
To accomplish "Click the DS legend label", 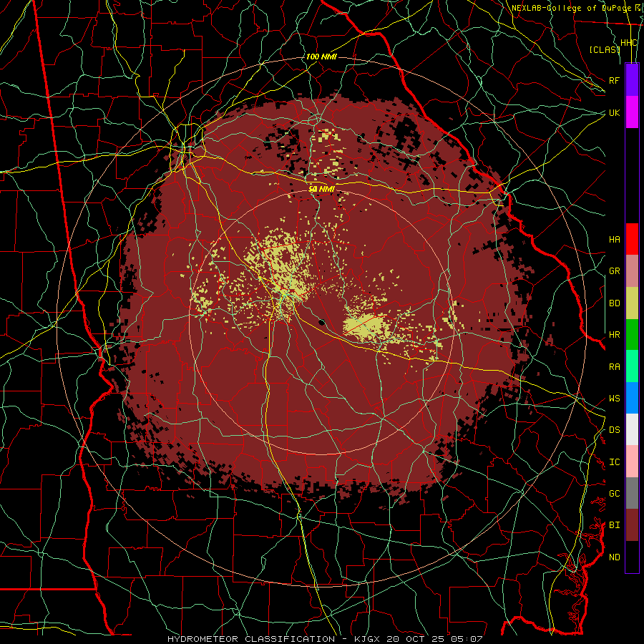I will 615,430.
